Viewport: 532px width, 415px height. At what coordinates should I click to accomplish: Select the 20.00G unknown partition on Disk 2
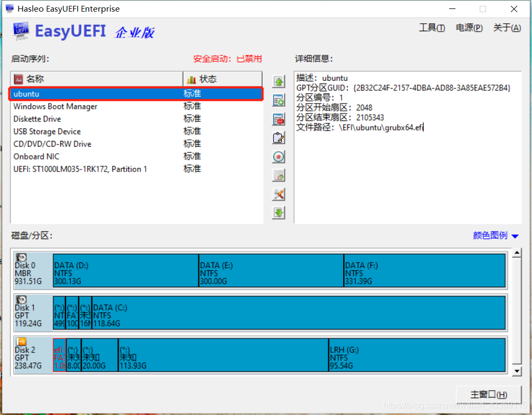[x=100, y=355]
